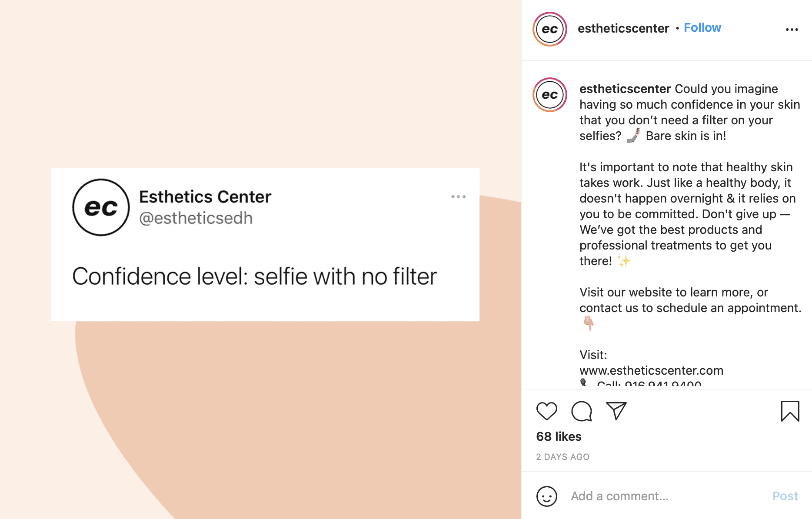Open estheticscenter username in caption

pyautogui.click(x=625, y=89)
